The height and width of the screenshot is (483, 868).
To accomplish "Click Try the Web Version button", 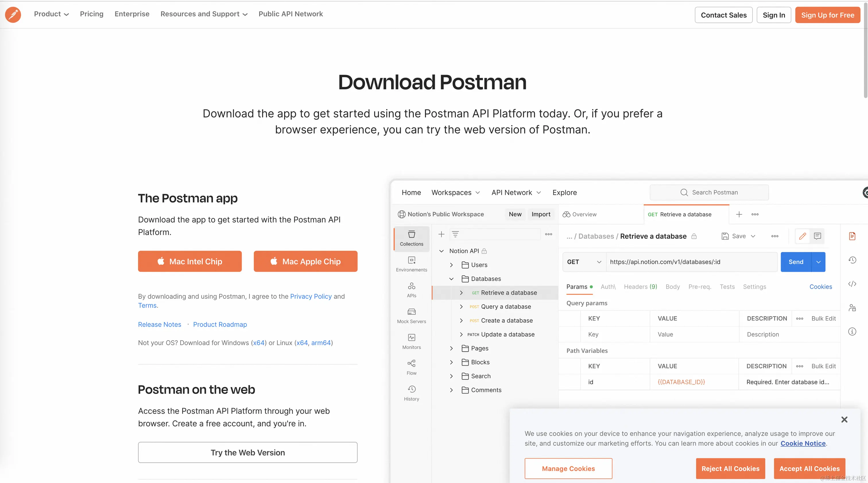I will 248,452.
